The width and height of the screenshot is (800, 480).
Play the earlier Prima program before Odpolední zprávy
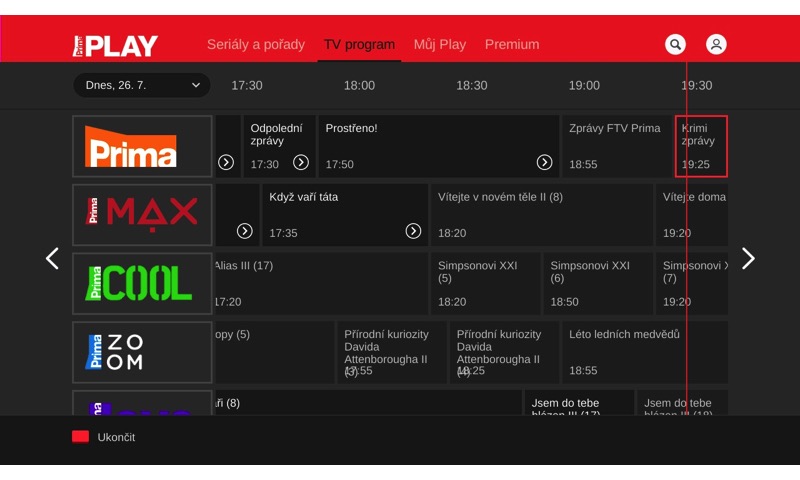tap(226, 162)
